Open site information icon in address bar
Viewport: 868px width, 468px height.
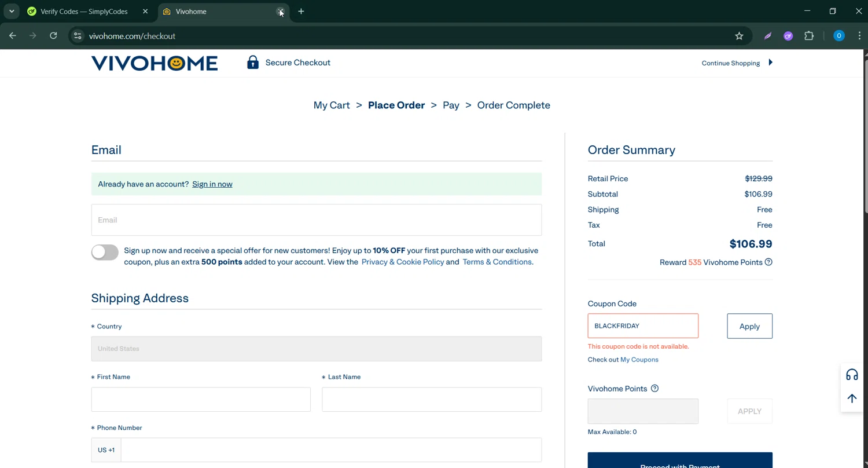78,36
